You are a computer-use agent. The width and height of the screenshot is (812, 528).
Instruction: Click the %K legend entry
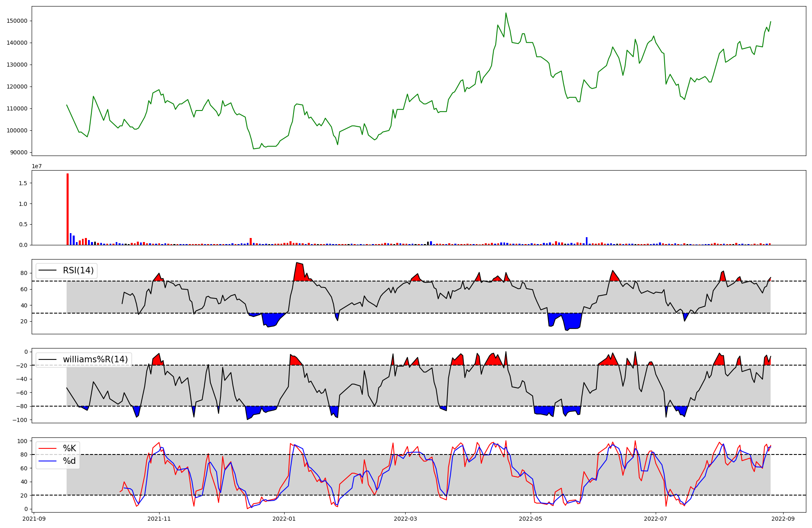coord(69,448)
